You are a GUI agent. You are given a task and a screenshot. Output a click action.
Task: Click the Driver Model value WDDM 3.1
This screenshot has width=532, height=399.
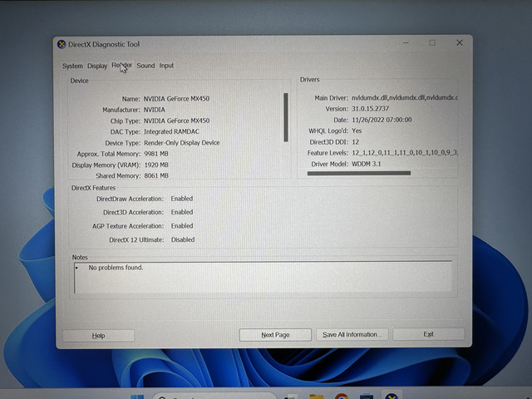point(367,164)
